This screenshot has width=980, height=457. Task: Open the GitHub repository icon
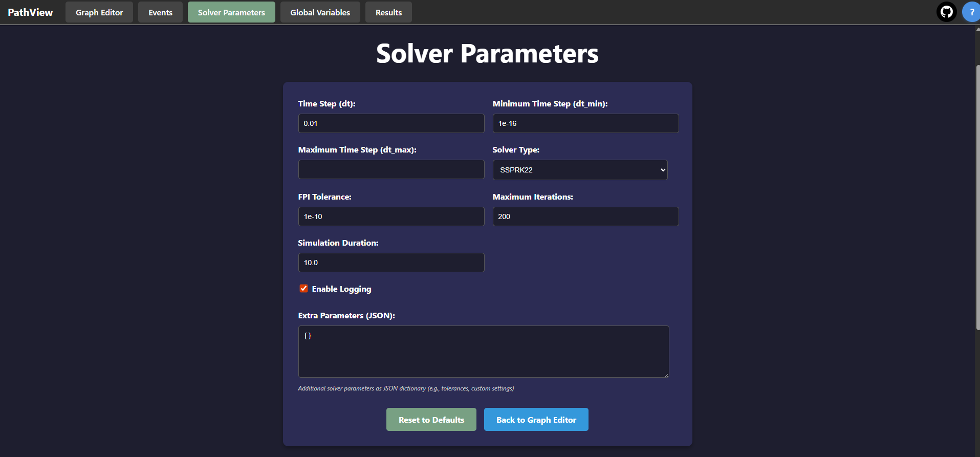click(946, 12)
